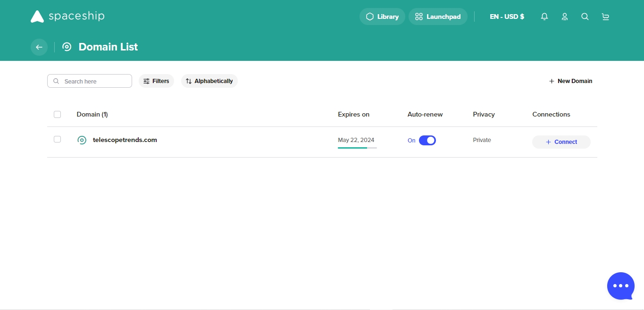Open the notifications bell
Viewport: 644px width, 310px height.
[544, 17]
